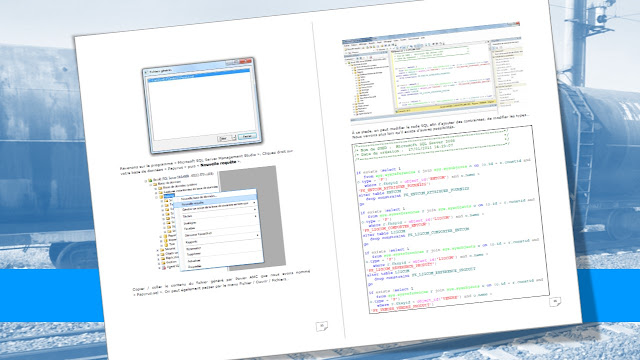Screen dimensions: 640x360
Task: Open the dropdown arrow beside the dialog's left button
Action: (234, 138)
